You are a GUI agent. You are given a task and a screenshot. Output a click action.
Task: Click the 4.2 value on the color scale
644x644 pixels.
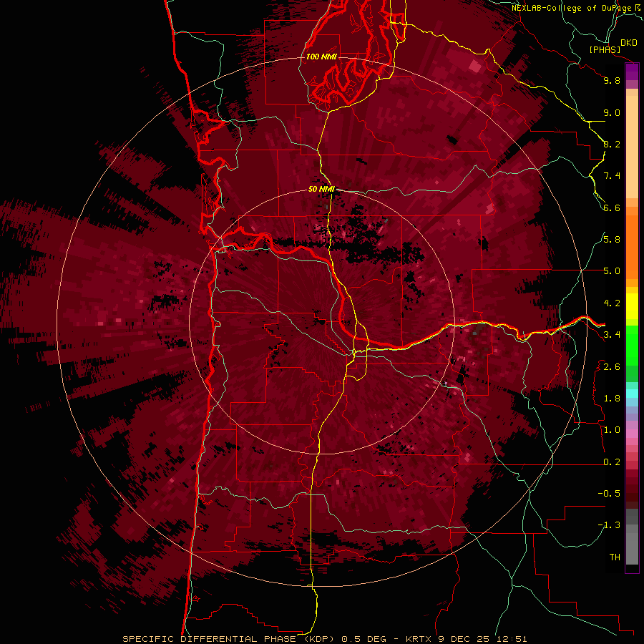pyautogui.click(x=612, y=303)
